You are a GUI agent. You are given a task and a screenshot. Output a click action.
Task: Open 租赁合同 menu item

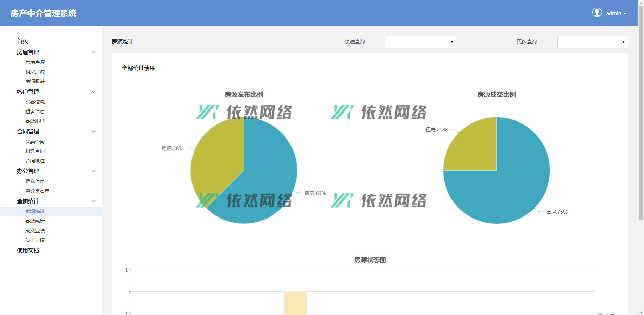tap(35, 151)
